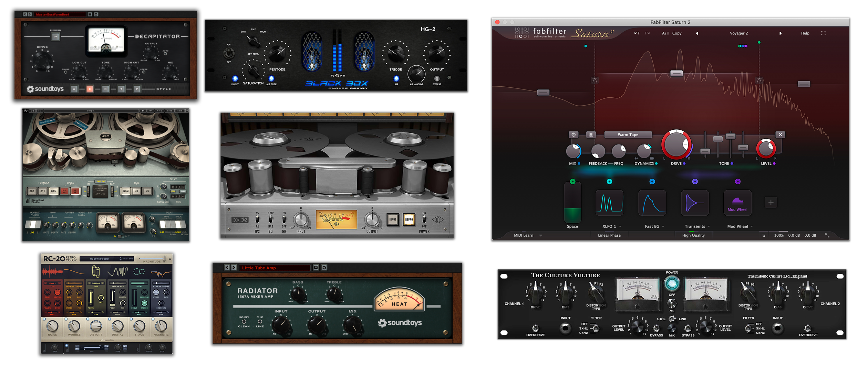The image size is (868, 376).
Task: Toggle the Culture Vulture POWER switch
Action: click(672, 303)
